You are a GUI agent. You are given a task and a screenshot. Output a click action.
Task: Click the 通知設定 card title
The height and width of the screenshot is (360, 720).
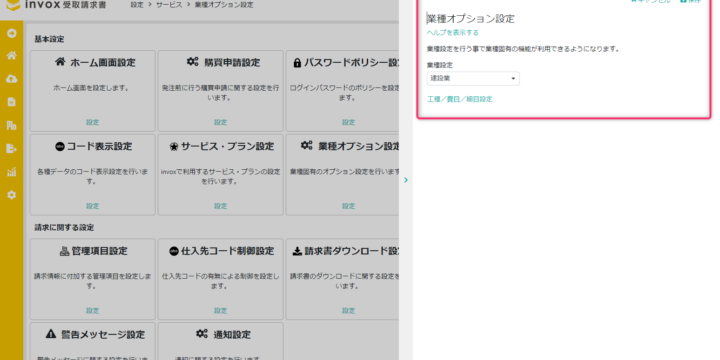[232, 334]
